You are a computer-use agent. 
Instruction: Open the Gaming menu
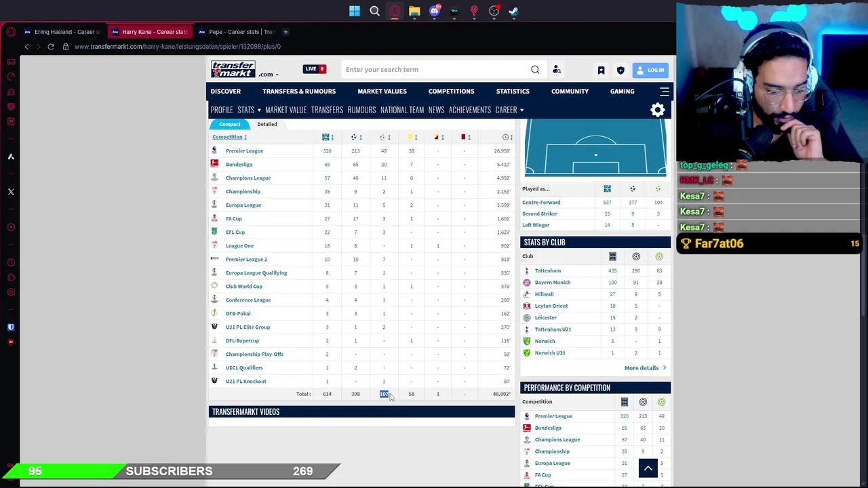pos(622,91)
